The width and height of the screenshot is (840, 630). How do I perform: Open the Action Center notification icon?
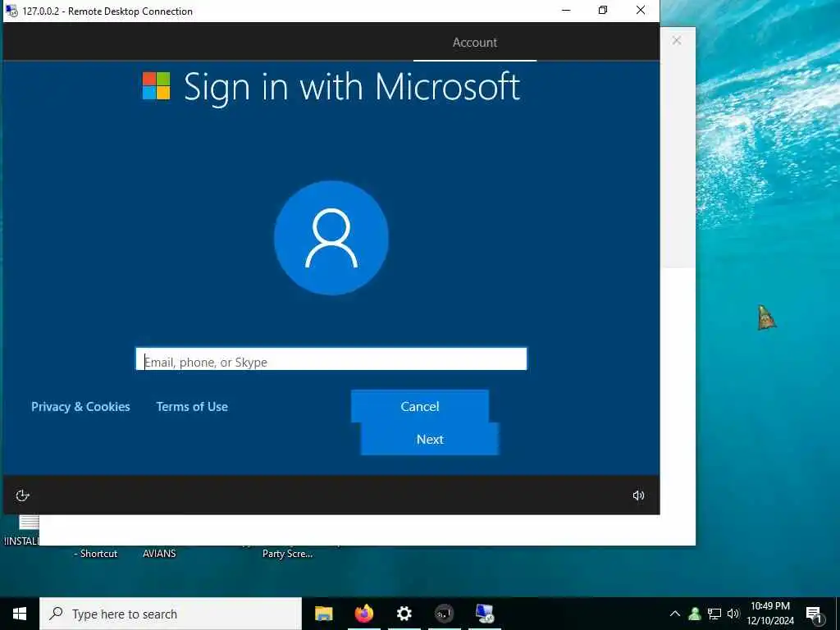click(x=814, y=614)
